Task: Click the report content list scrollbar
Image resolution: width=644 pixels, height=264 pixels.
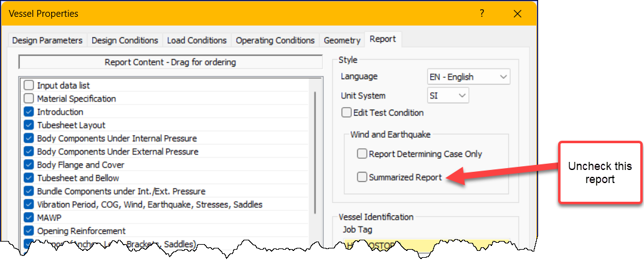Action: coord(315,152)
